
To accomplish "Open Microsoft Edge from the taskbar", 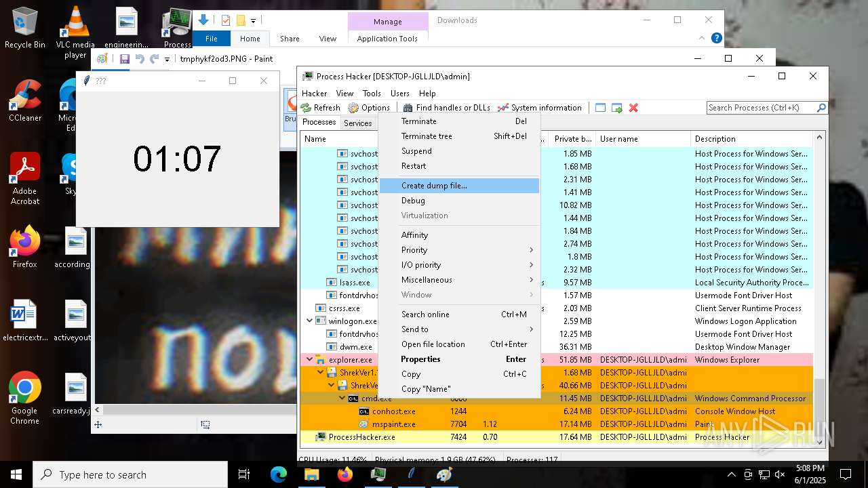I will [x=279, y=474].
